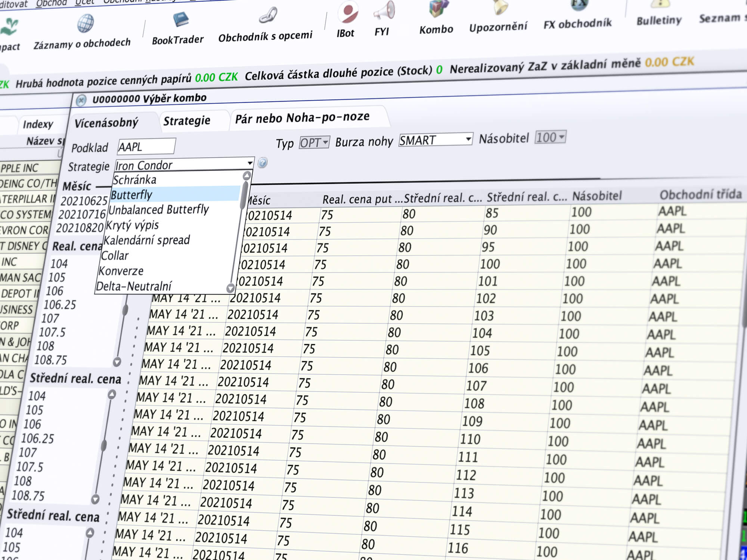Click Seznam toolbar item
747x560 pixels.
click(722, 18)
